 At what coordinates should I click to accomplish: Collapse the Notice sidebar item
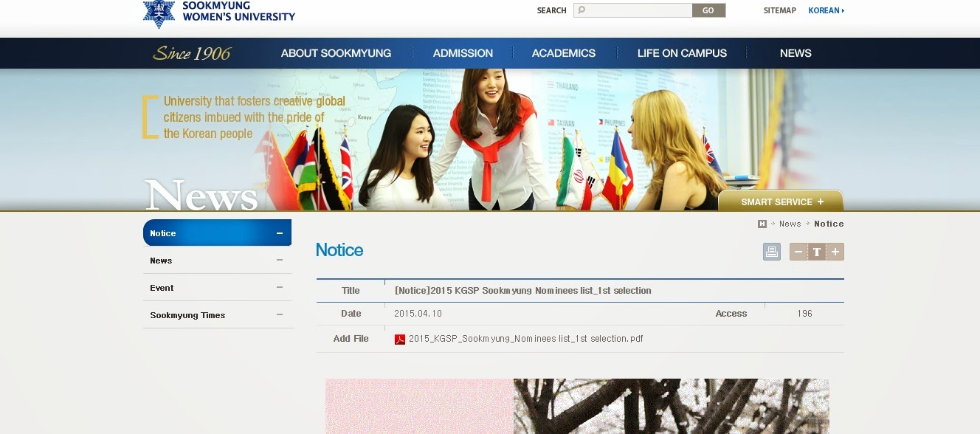[x=280, y=233]
